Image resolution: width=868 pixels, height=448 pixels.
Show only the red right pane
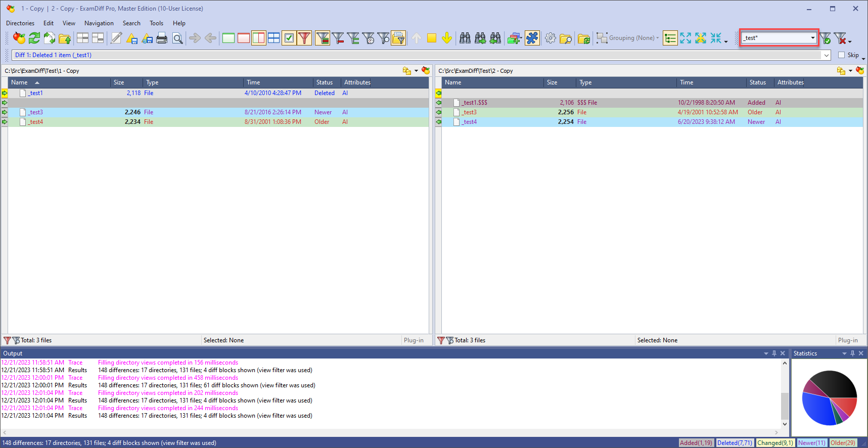244,38
